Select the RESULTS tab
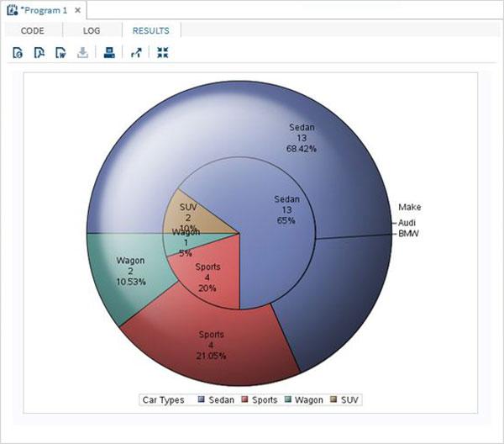This screenshot has width=504, height=444. (x=150, y=30)
